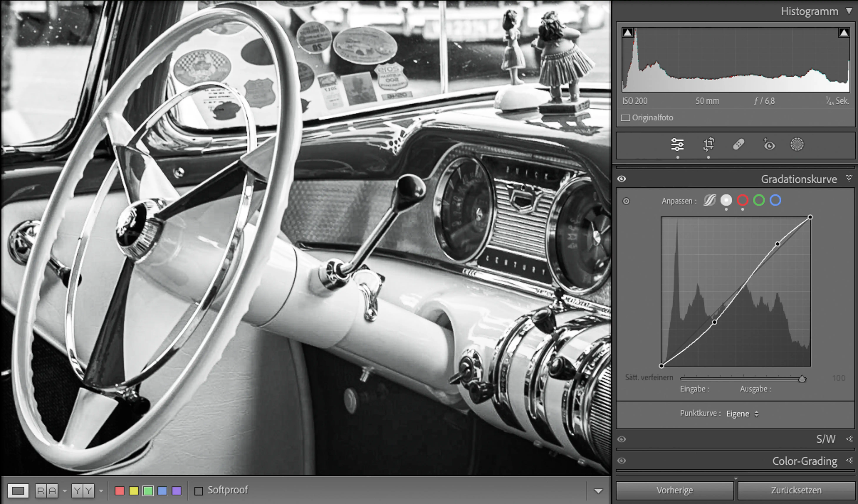
Task: Select the red channel curve
Action: pos(743,200)
